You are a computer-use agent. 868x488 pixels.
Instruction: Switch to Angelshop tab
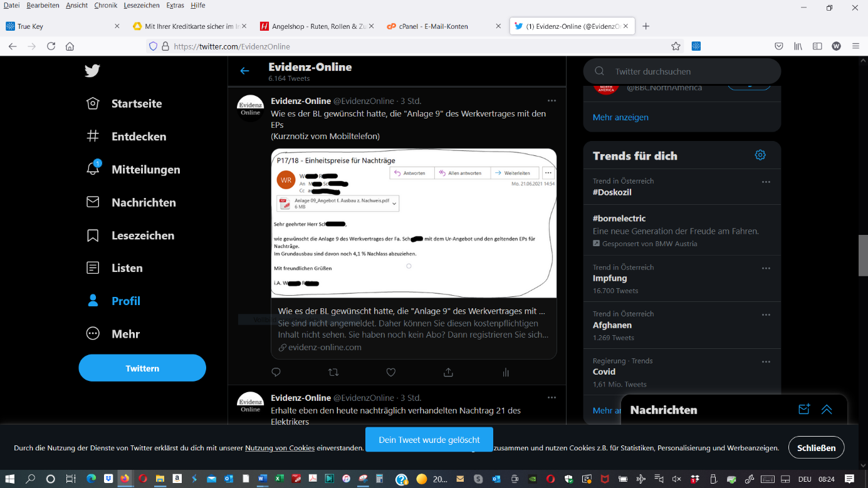point(316,26)
